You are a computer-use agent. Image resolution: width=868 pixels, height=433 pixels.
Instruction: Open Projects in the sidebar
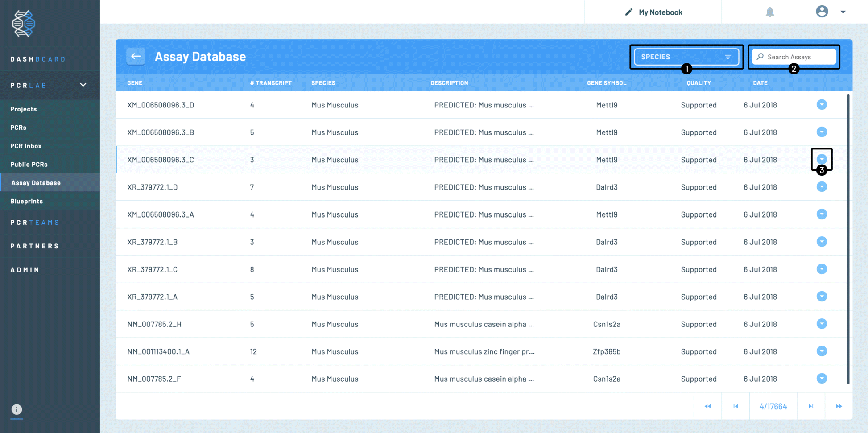point(24,109)
